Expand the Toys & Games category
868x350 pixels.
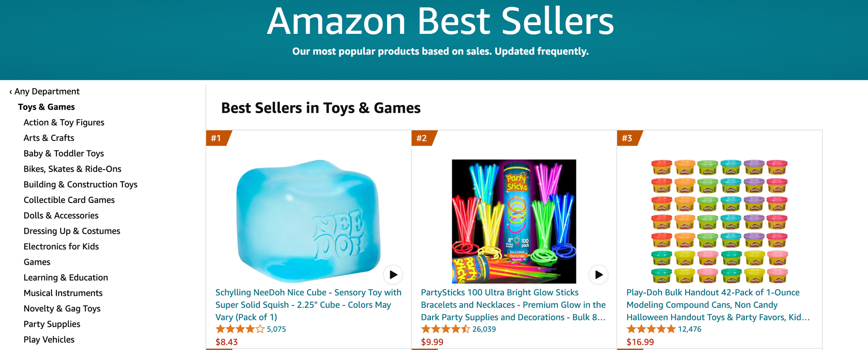coord(46,107)
